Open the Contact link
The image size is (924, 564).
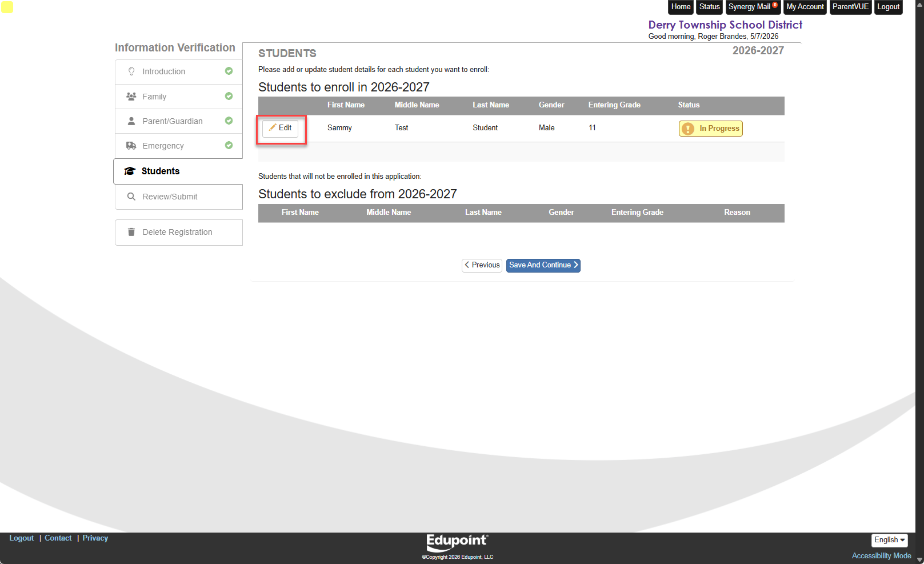tap(58, 538)
